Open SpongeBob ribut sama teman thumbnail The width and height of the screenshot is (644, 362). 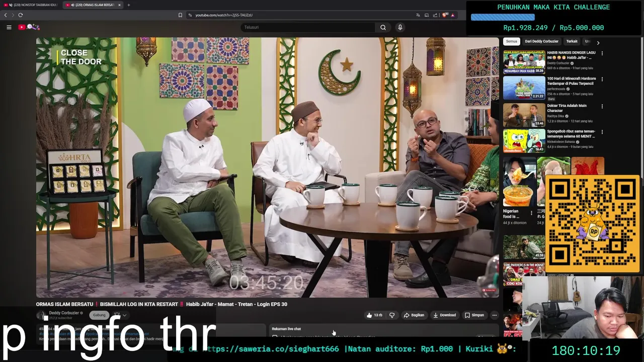524,141
